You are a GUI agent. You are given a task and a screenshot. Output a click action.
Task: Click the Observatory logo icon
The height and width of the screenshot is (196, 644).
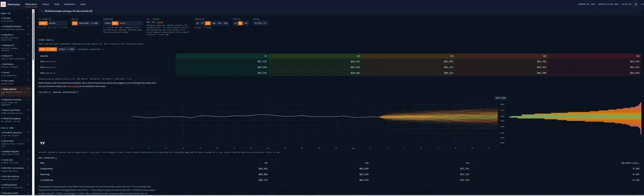(x=3, y=4)
